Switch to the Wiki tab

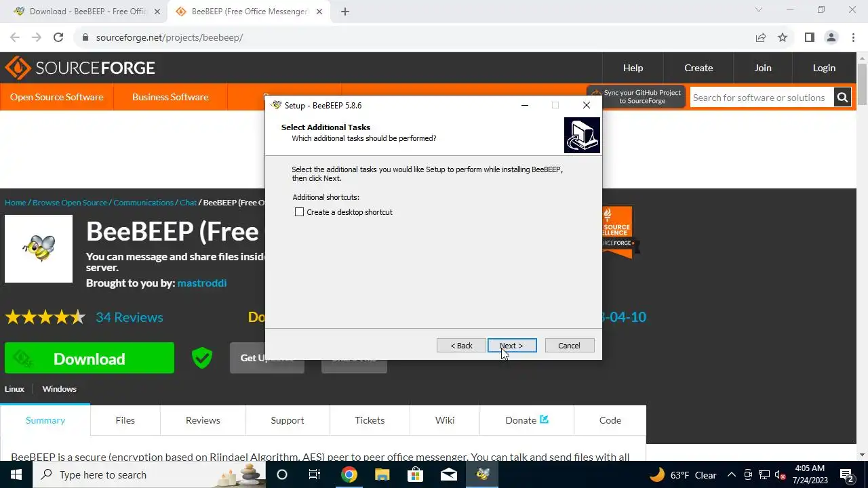(x=445, y=420)
